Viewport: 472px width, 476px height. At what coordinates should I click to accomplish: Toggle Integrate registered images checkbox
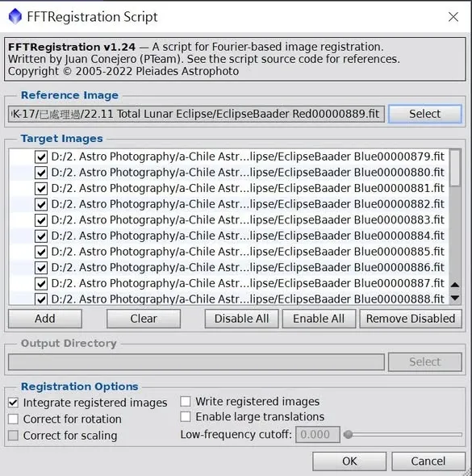[x=13, y=403]
